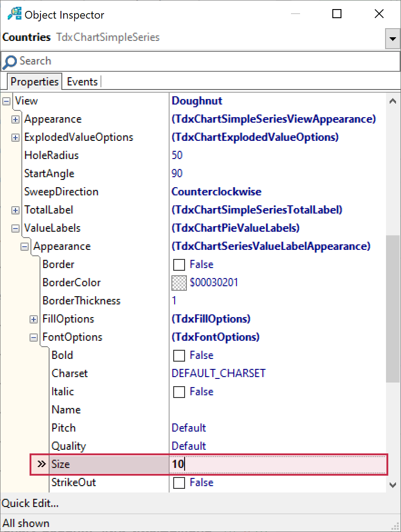The image size is (401, 532).
Task: Click the Object Inspector title bar icon
Action: tap(14, 14)
